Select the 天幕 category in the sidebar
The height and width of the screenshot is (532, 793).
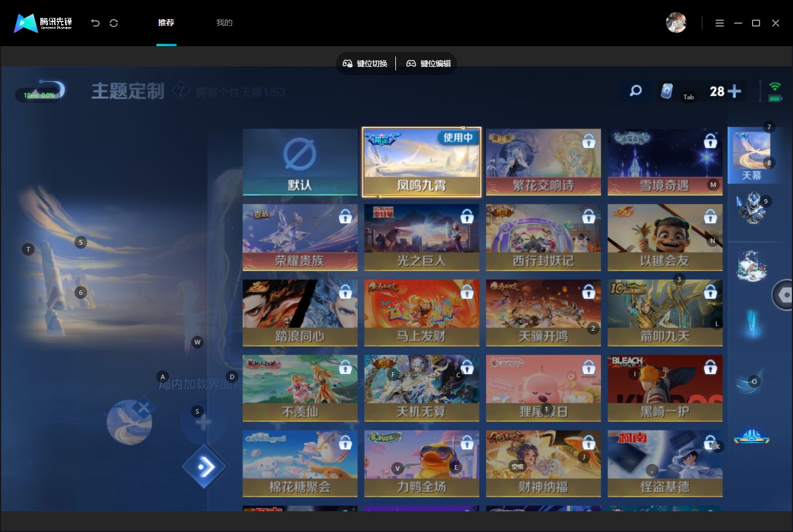click(751, 155)
